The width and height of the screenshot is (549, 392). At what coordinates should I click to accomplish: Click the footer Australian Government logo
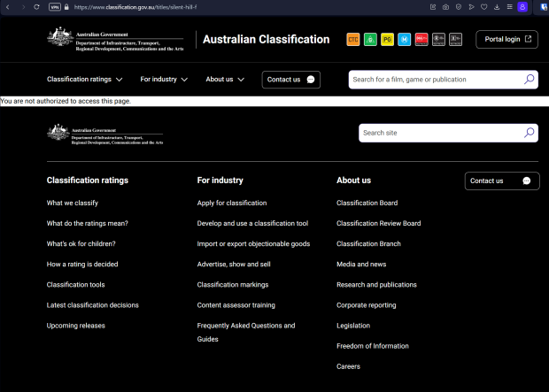[105, 135]
